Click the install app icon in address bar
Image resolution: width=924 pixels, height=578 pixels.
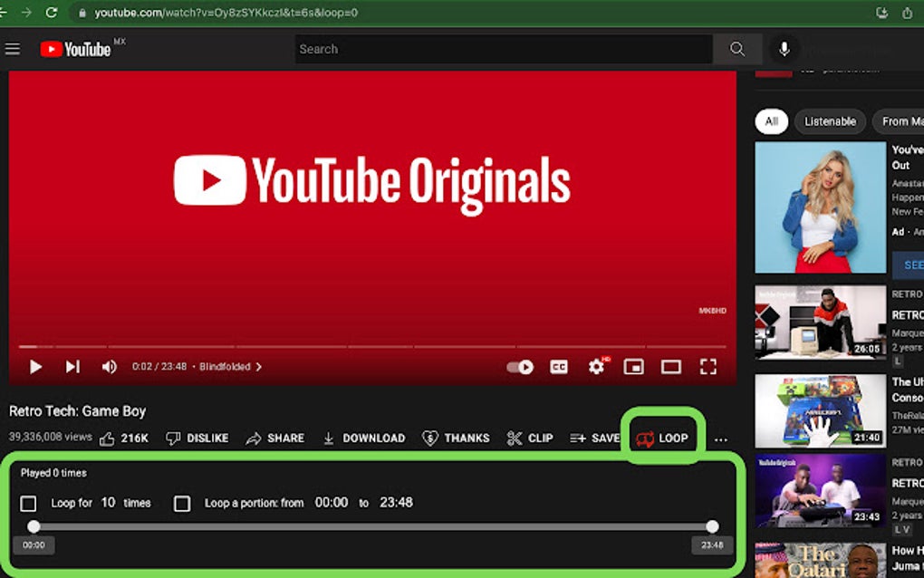pyautogui.click(x=881, y=13)
